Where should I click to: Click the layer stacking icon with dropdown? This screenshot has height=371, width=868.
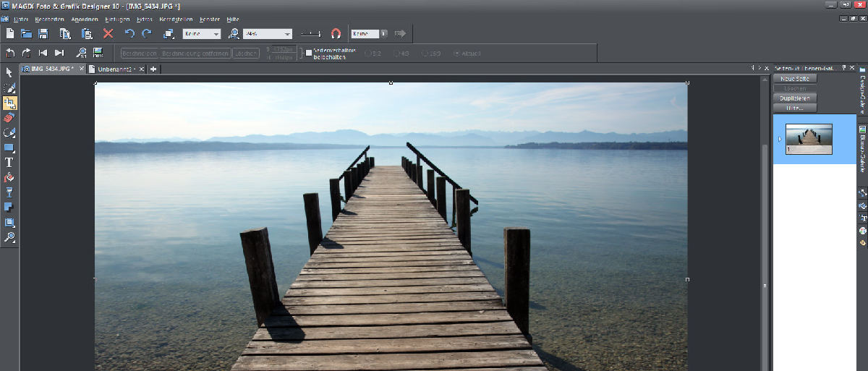click(169, 33)
